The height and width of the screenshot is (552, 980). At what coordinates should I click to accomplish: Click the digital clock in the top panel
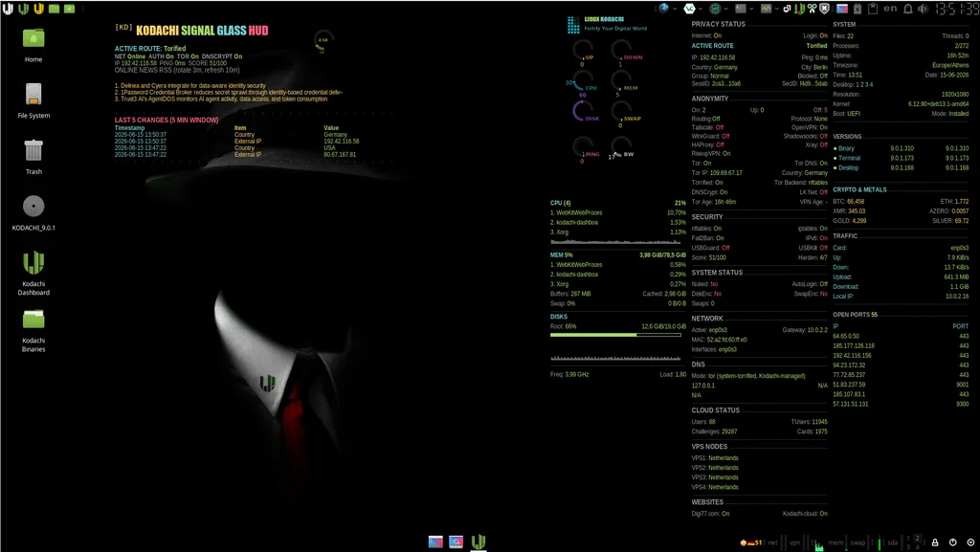click(x=956, y=9)
